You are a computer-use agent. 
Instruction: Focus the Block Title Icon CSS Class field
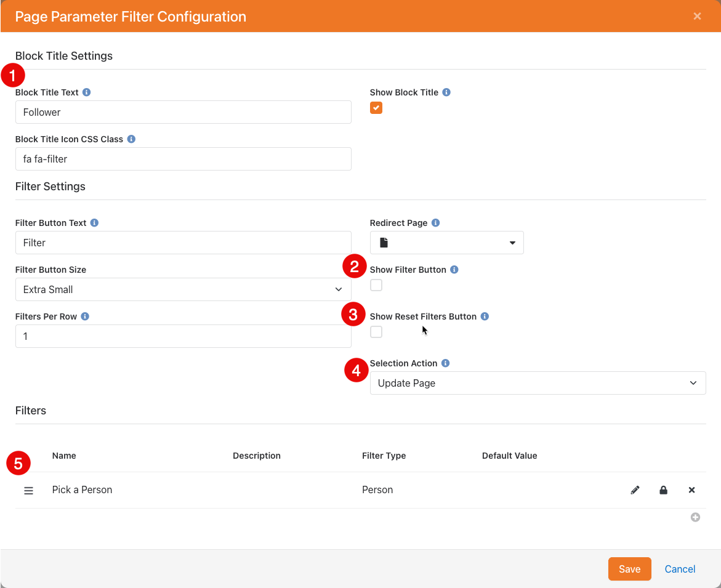[183, 159]
